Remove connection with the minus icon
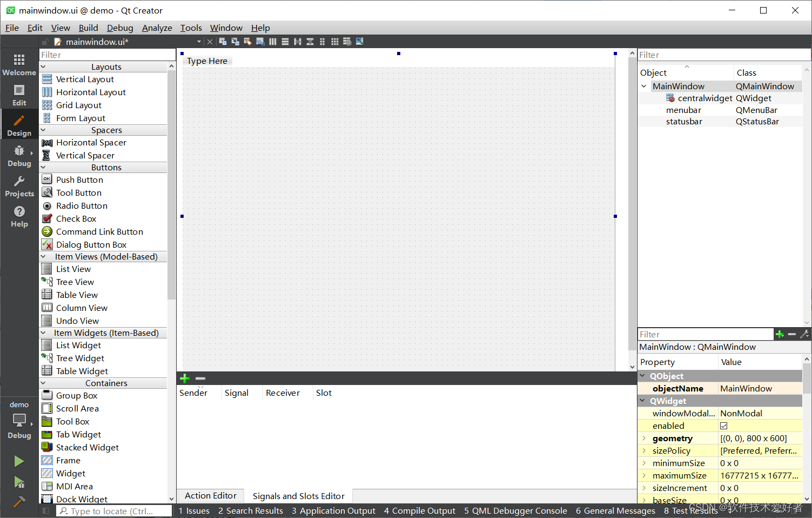This screenshot has width=812, height=518. [200, 378]
